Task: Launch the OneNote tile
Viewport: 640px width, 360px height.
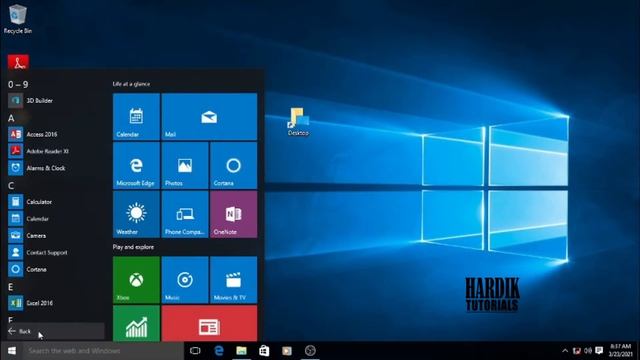Action: tap(233, 214)
